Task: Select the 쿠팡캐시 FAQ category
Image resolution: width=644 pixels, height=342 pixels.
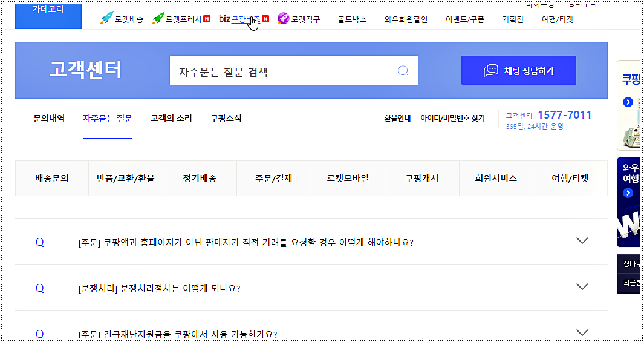Action: (422, 179)
